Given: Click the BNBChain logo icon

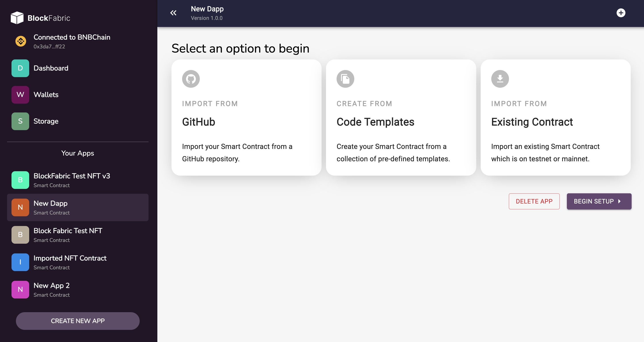Looking at the screenshot, I should [x=21, y=41].
